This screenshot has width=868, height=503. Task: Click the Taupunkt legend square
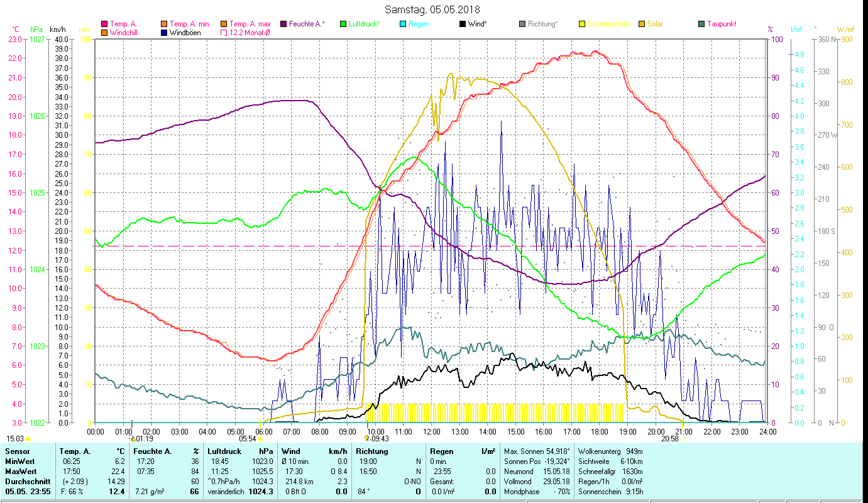coord(701,24)
